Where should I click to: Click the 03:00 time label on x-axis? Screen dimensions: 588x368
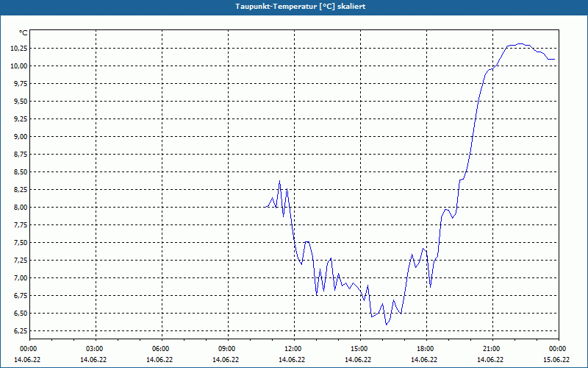(x=95, y=349)
